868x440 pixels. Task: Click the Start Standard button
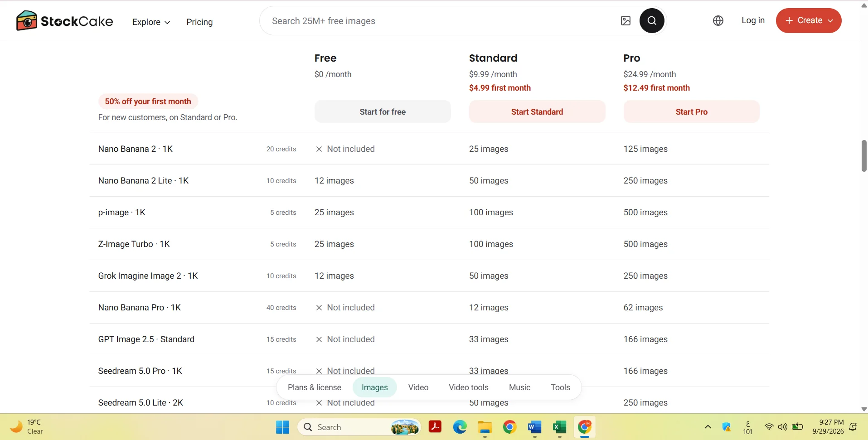point(537,111)
